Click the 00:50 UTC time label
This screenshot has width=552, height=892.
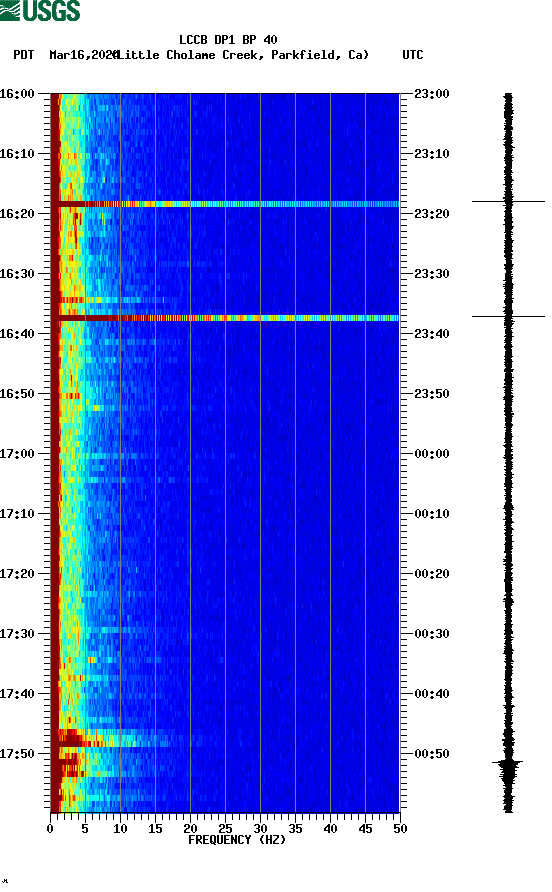tap(432, 754)
